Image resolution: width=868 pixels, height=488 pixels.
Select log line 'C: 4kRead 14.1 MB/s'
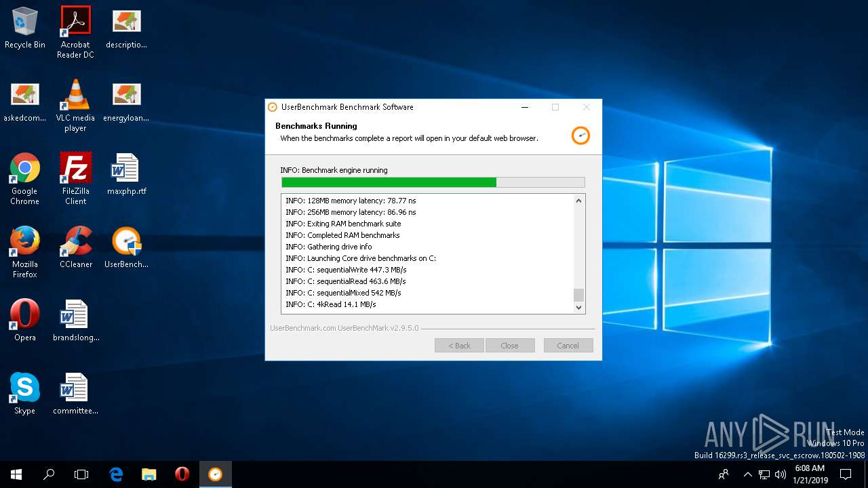click(x=330, y=304)
